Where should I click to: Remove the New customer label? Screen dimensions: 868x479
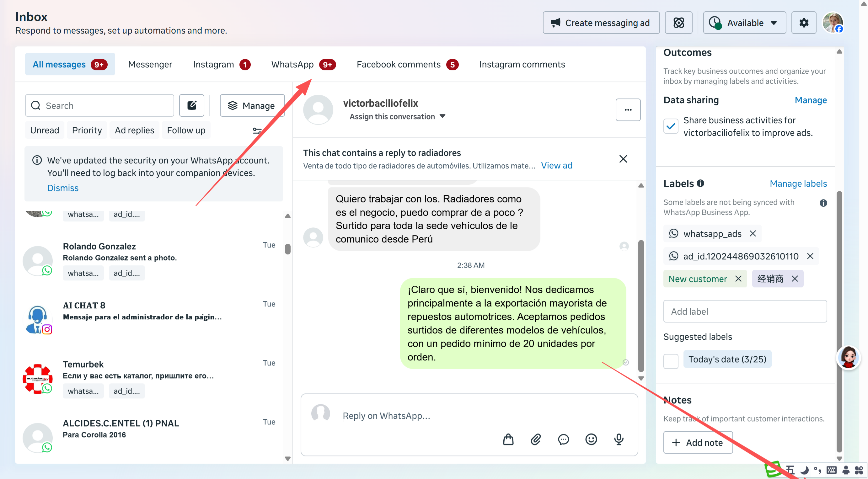click(738, 279)
